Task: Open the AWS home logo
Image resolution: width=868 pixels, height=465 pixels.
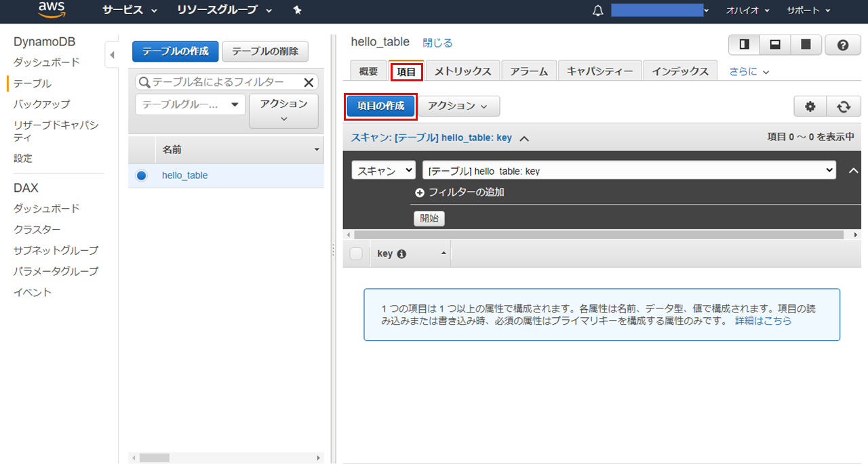Action: point(52,9)
